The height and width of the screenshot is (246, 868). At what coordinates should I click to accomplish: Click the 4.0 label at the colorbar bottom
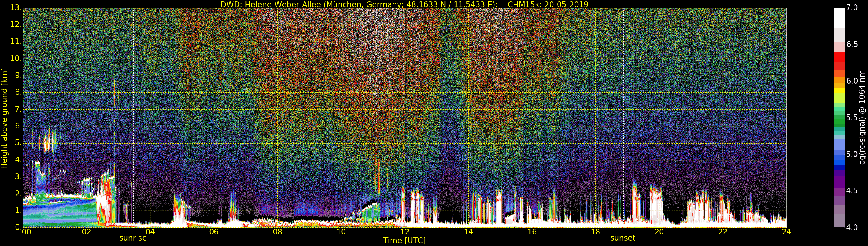pos(852,227)
